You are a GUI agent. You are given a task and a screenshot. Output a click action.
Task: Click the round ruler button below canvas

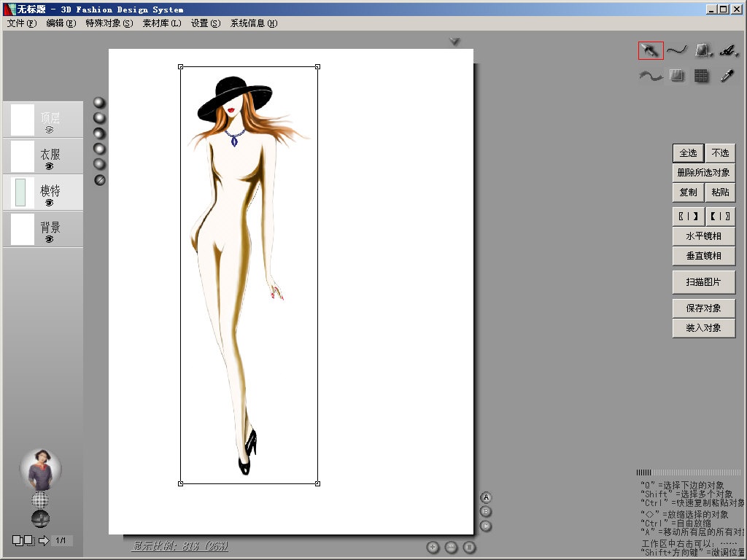(451, 547)
